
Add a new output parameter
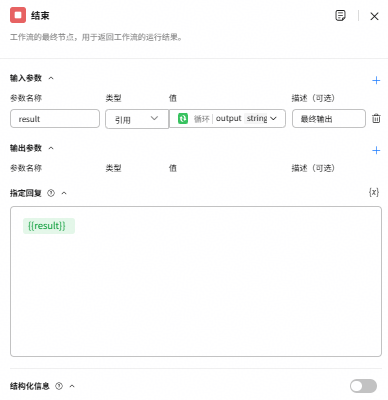click(x=376, y=150)
